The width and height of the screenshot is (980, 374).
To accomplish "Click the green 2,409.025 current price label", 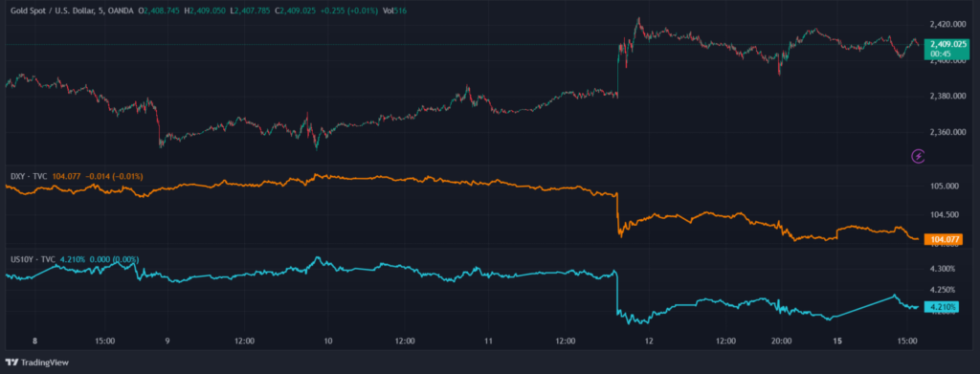I will (947, 49).
